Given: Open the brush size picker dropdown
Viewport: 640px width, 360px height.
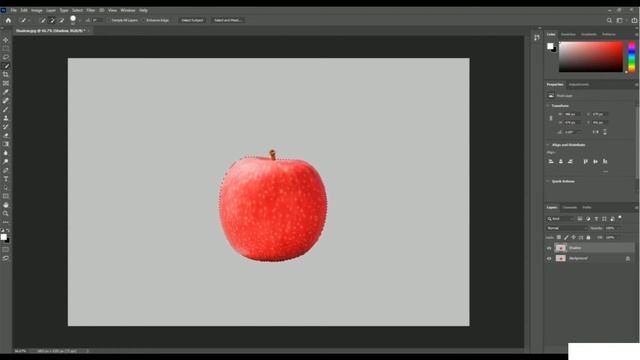Looking at the screenshot, I should [x=80, y=20].
